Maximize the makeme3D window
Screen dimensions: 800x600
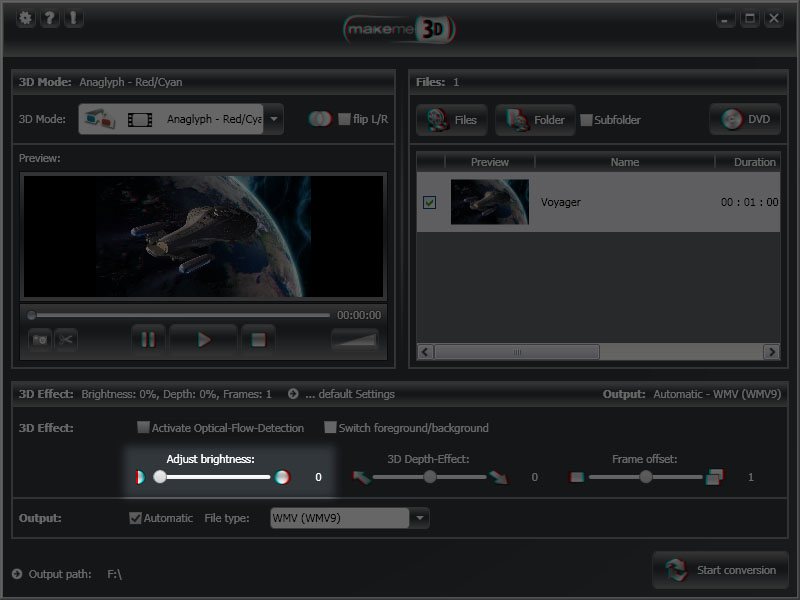click(x=749, y=19)
